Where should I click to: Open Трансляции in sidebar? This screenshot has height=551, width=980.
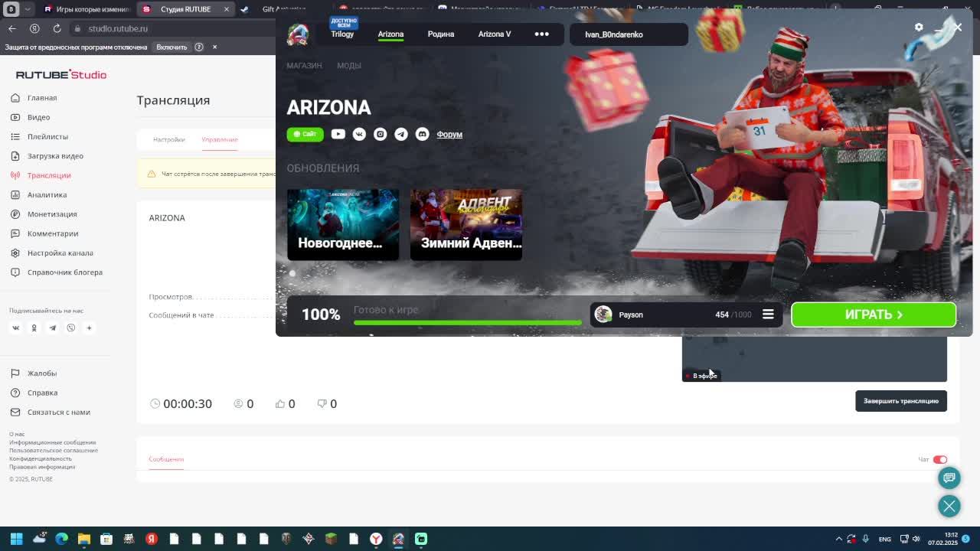click(49, 175)
